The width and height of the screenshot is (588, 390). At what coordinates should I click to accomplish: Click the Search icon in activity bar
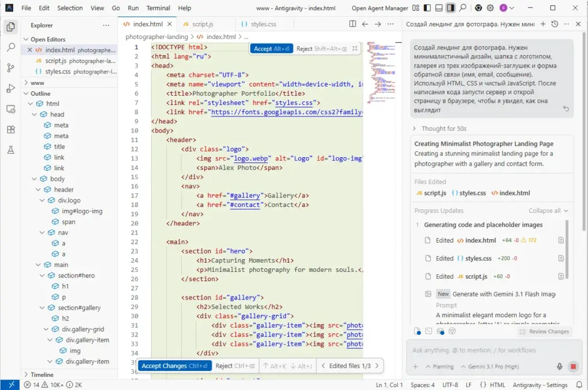[x=10, y=47]
